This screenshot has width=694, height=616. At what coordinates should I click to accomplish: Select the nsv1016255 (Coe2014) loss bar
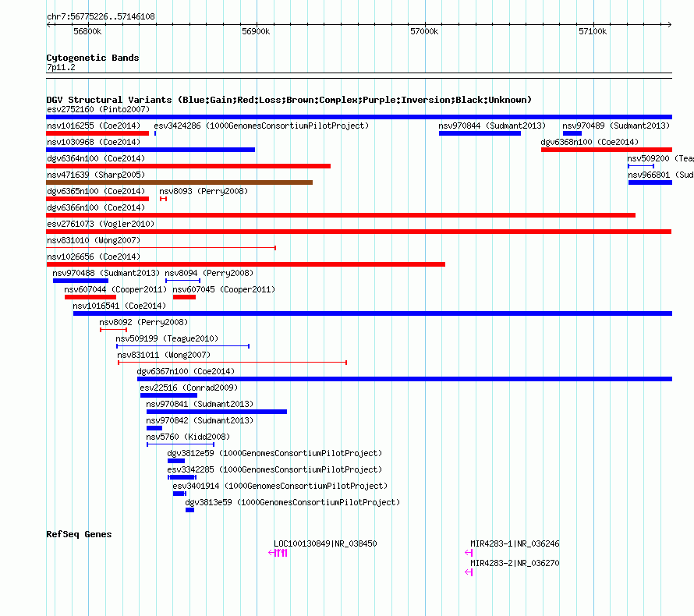tap(97, 133)
